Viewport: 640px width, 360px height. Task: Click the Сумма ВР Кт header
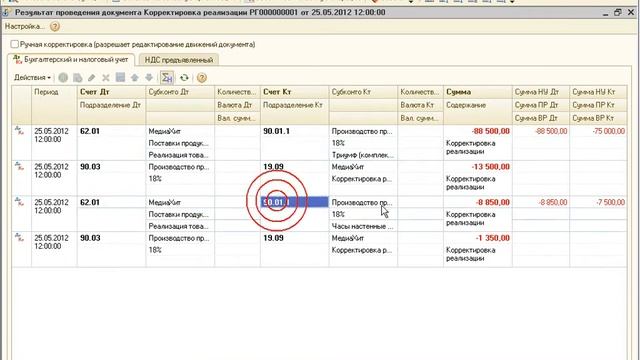(x=598, y=118)
